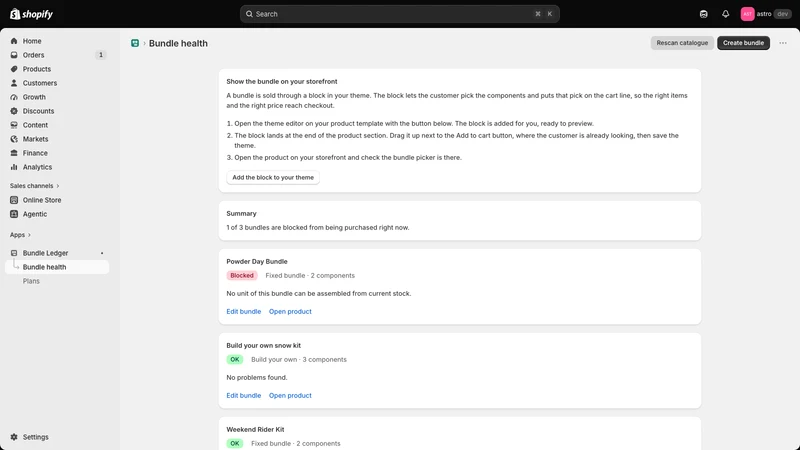Click 'Show the bundle on your storefront' heading
Image resolution: width=800 pixels, height=450 pixels.
click(282, 82)
